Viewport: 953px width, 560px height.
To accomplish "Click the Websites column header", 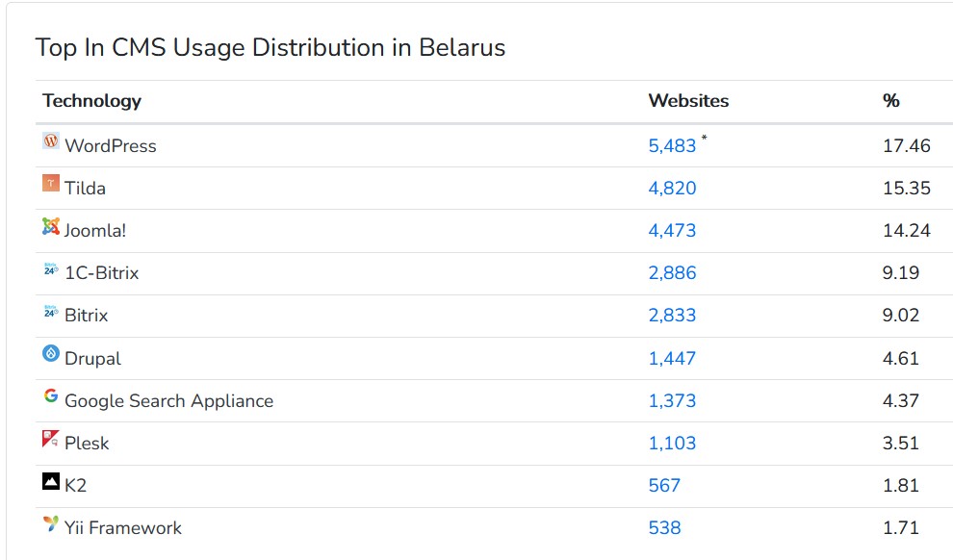I will 688,101.
